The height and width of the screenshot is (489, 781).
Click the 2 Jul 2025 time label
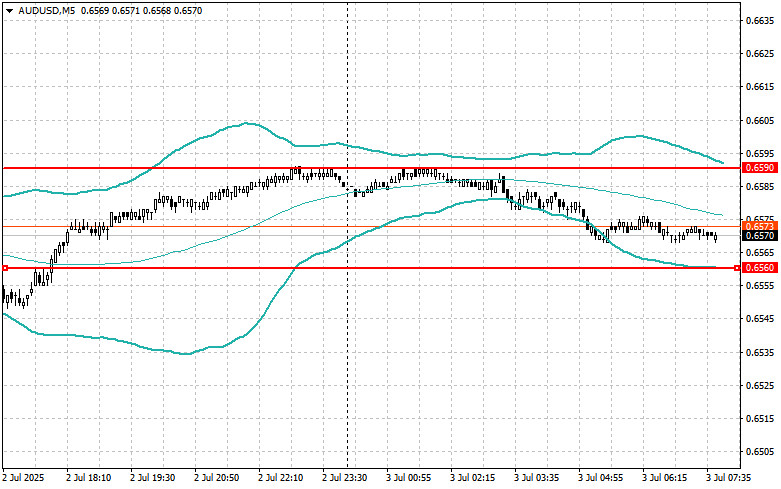(x=23, y=478)
